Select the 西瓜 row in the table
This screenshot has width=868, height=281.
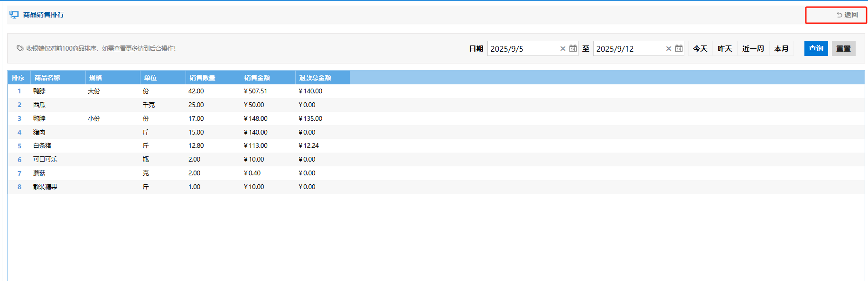[39, 105]
